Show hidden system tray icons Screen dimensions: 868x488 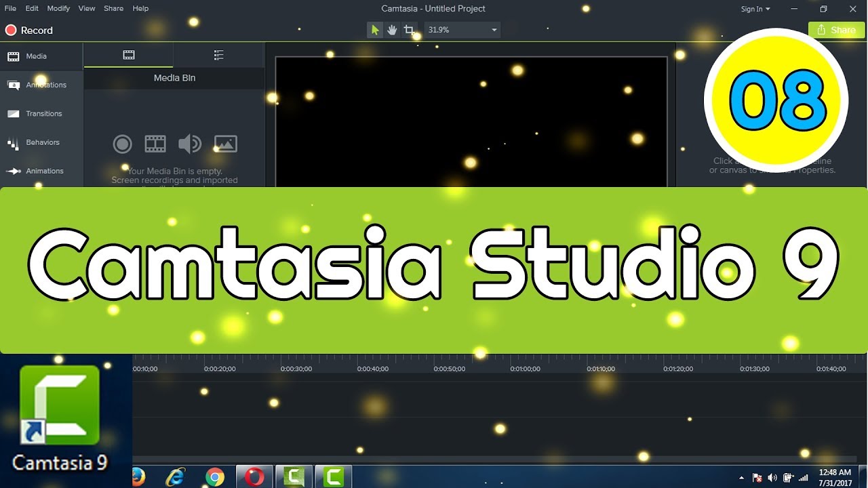tap(741, 478)
